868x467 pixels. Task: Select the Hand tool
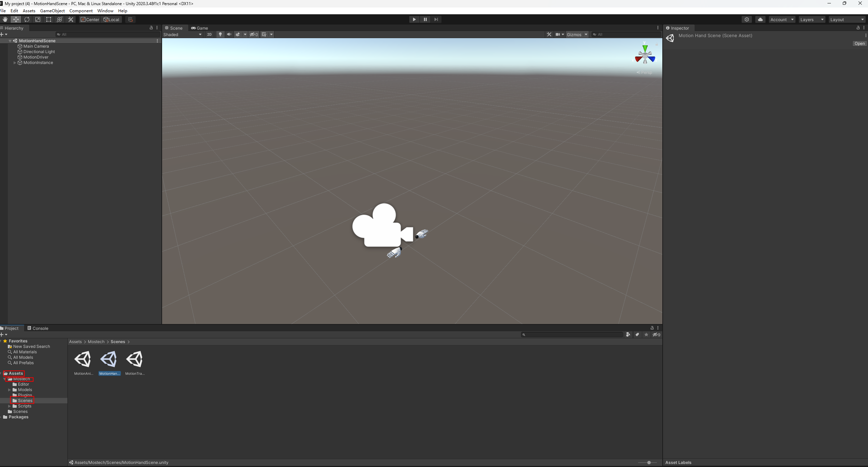pos(5,19)
